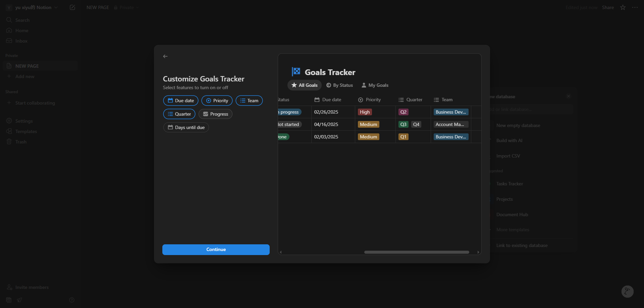Open Home in the sidebar
Screen dimensions: 644x308
point(40,30)
